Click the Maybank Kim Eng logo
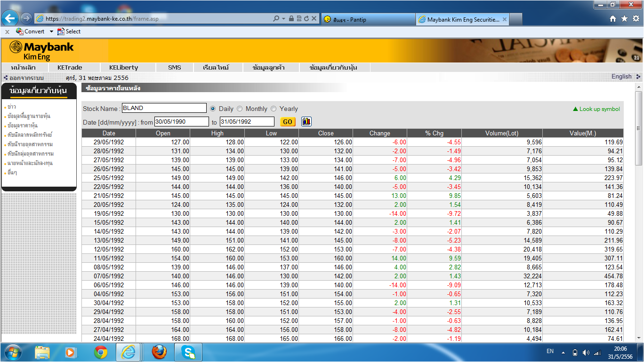The width and height of the screenshot is (644, 362). (41, 51)
